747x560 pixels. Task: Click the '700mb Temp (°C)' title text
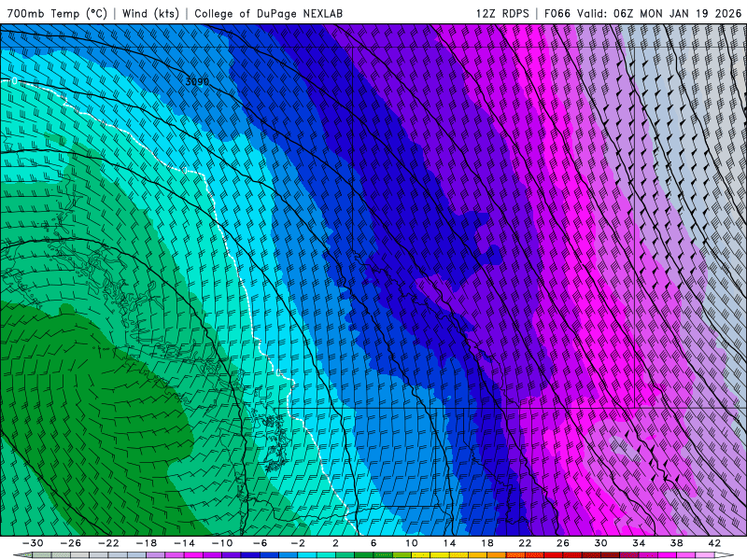57,13
